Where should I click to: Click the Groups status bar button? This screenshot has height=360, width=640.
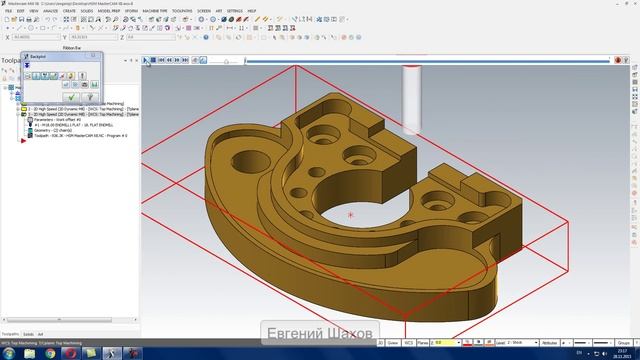pyautogui.click(x=623, y=343)
